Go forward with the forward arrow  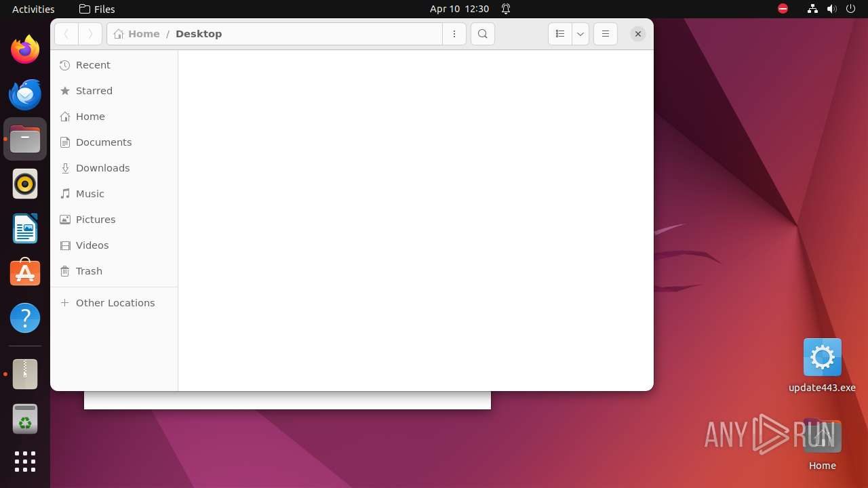coord(90,34)
